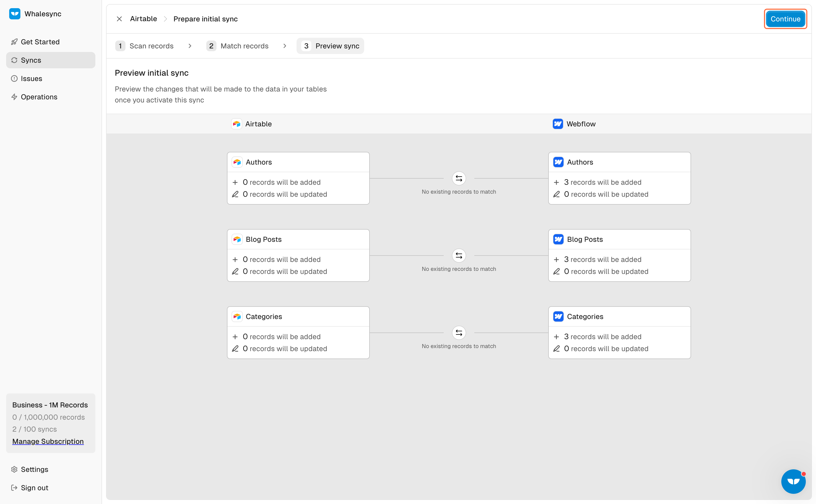Image resolution: width=816 pixels, height=504 pixels.
Task: Click the Whalesync logo icon
Action: [x=14, y=14]
